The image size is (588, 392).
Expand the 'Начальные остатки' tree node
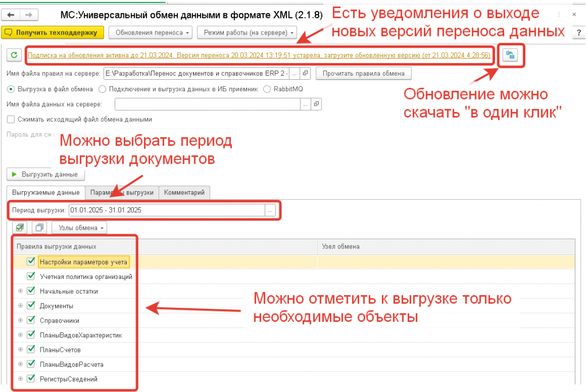click(x=20, y=291)
